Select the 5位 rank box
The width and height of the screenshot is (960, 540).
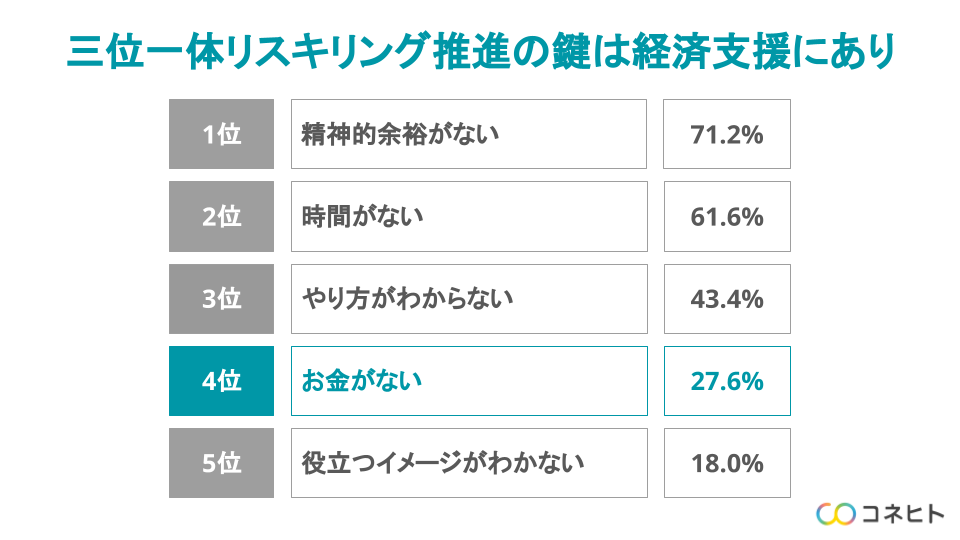coord(221,463)
